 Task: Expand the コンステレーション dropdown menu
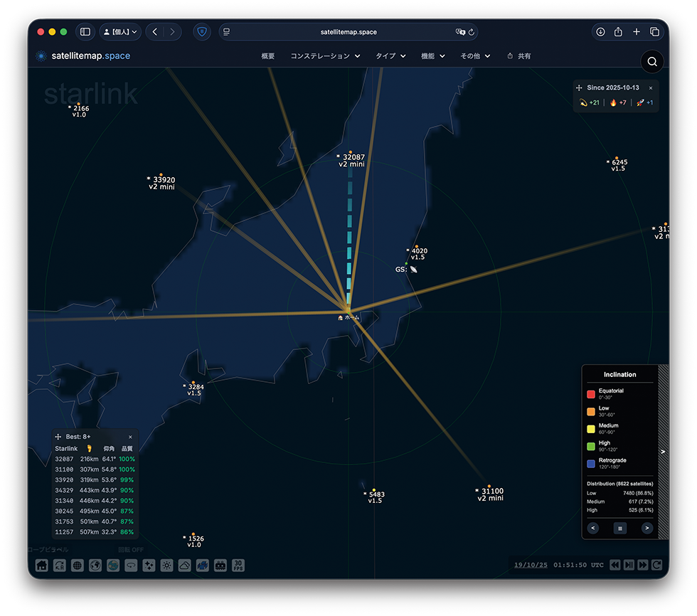pos(325,56)
